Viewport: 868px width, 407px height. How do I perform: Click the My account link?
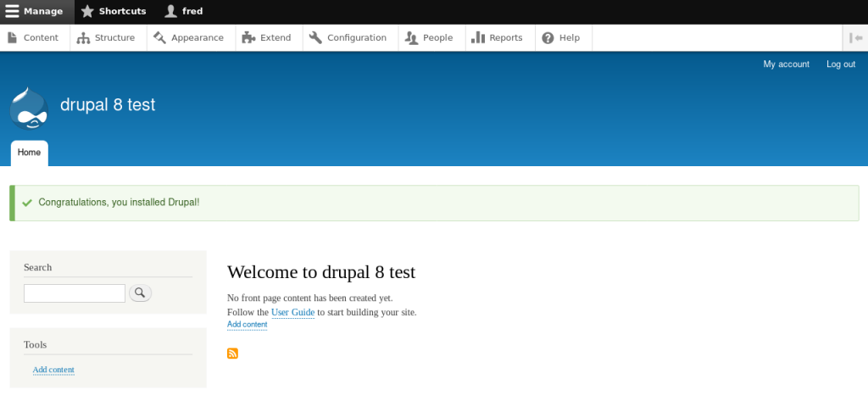click(786, 64)
